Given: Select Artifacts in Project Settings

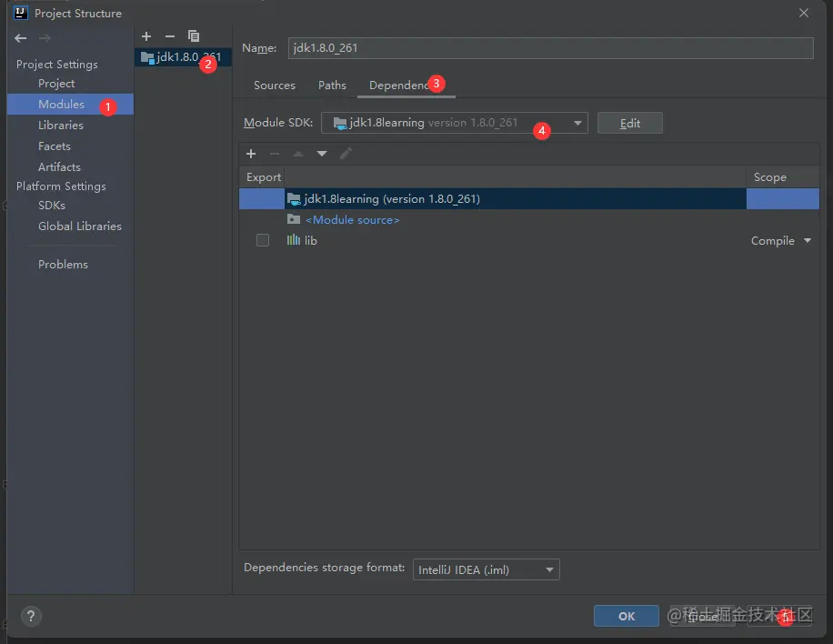Looking at the screenshot, I should (59, 166).
